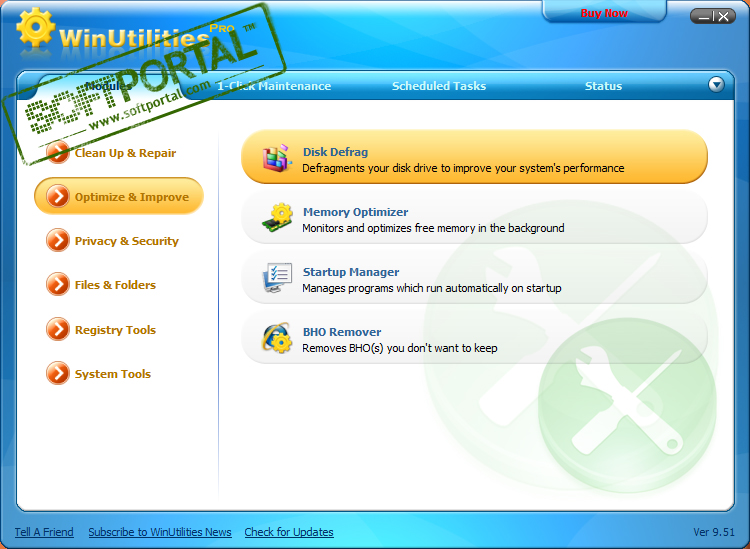Click the Startup Manager checklist icon
The image size is (750, 549).
point(277,278)
